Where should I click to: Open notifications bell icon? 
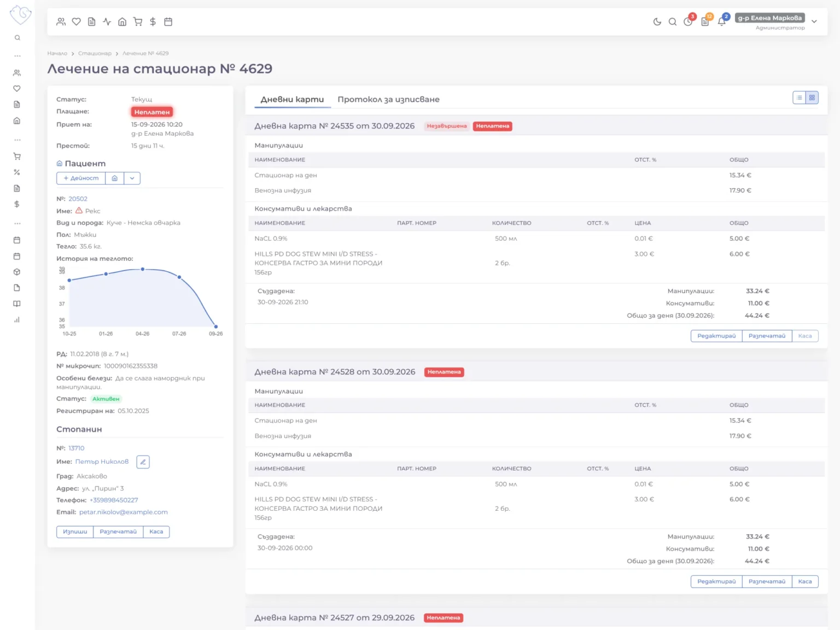tap(722, 22)
